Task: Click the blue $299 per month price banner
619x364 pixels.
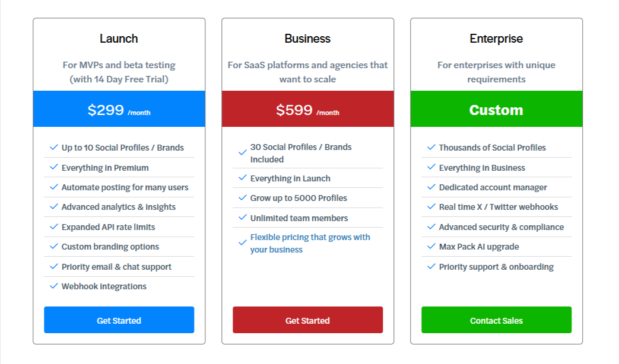Action: pyautogui.click(x=119, y=110)
